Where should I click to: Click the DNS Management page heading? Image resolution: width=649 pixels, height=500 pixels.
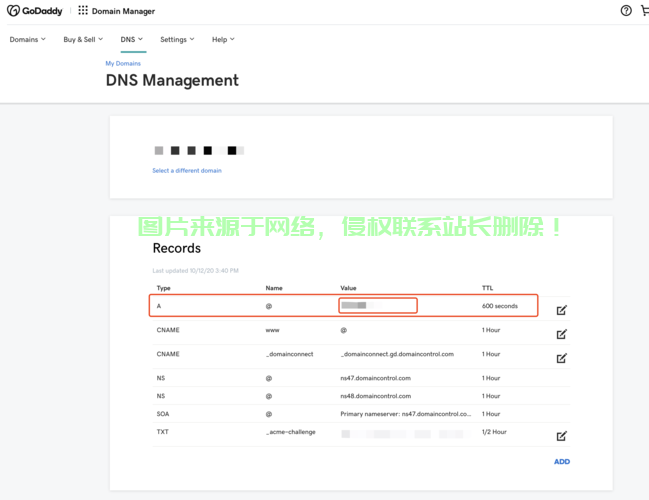(x=172, y=80)
